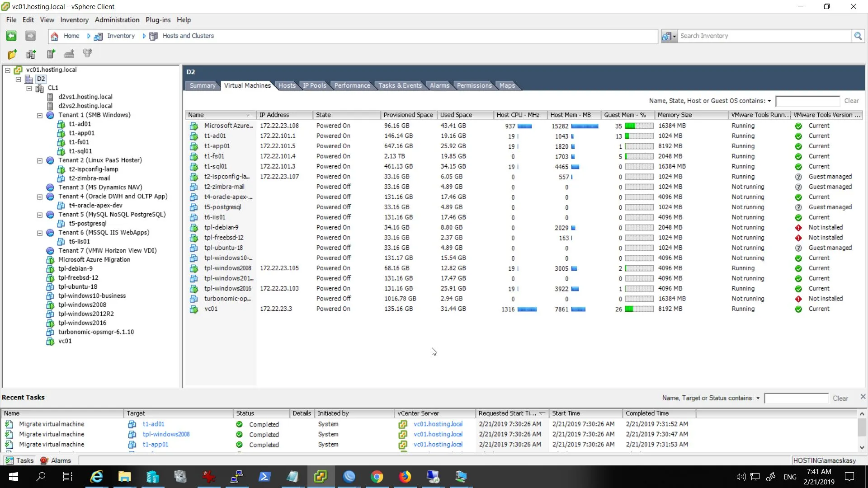Click the Recent Tasks scroll down arrow
The image size is (868, 488).
(862, 447)
